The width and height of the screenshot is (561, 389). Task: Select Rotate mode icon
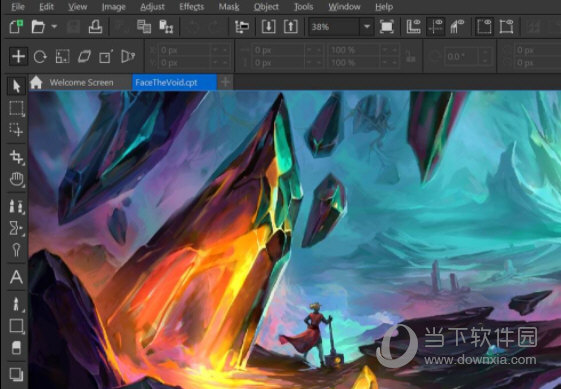point(40,57)
